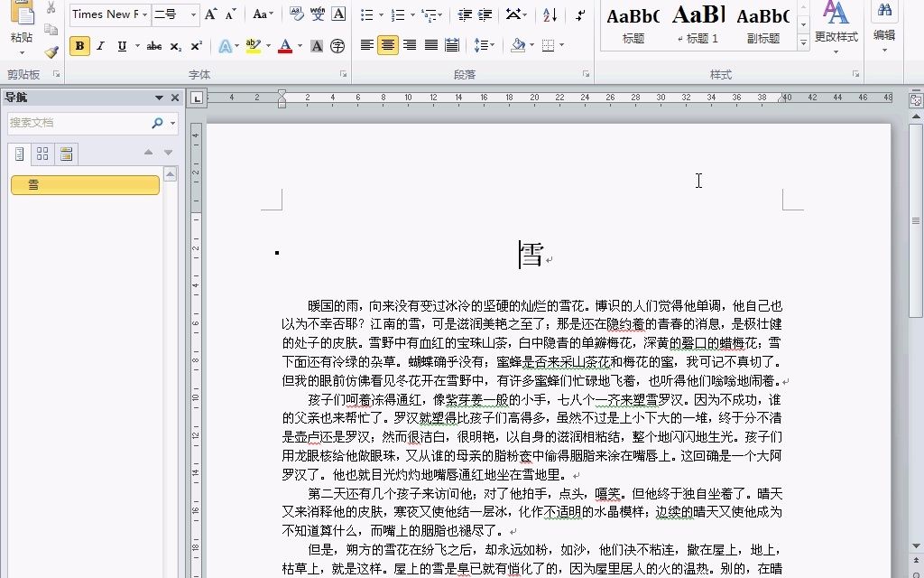Toggle the bulleted list
The width and height of the screenshot is (924, 578).
click(367, 15)
